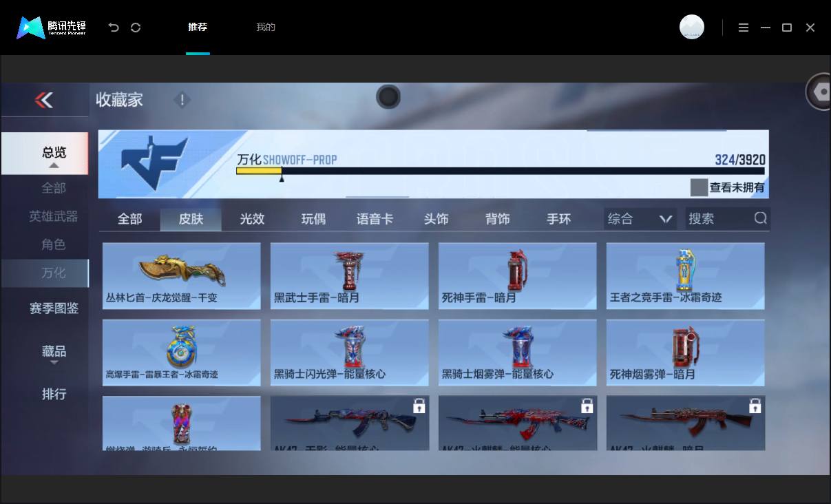Expand the 藏品 sidebar section
This screenshot has height=504, width=831.
pyautogui.click(x=54, y=353)
